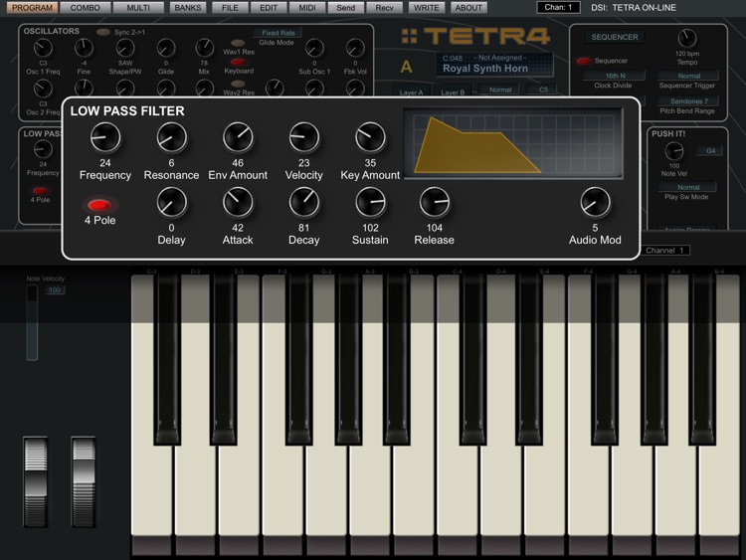Image resolution: width=746 pixels, height=560 pixels.
Task: Open the Chan: 1 channel selector
Action: click(x=558, y=7)
